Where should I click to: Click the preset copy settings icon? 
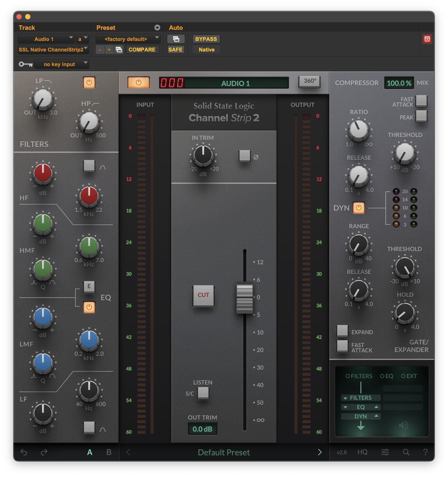pyautogui.click(x=119, y=49)
